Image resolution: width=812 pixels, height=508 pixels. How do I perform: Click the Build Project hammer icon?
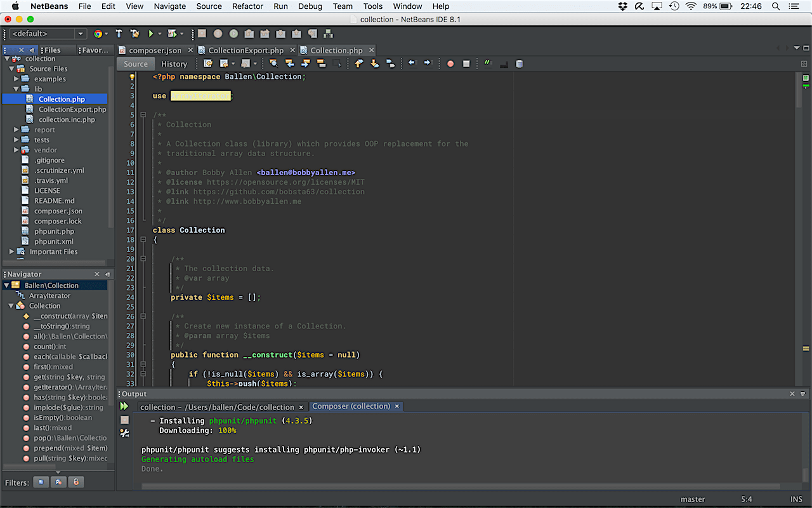coord(119,34)
